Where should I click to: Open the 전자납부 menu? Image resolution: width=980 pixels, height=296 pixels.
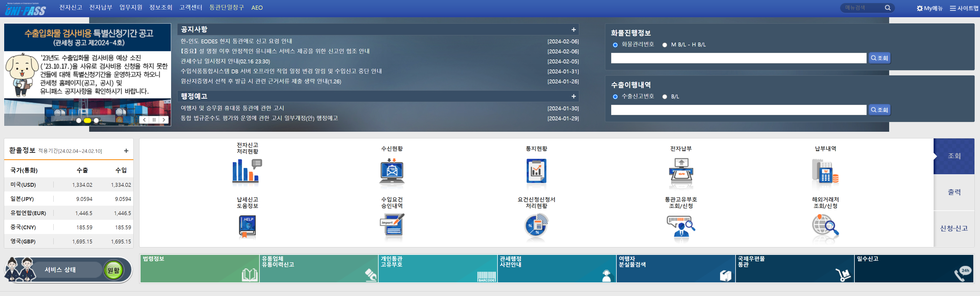click(101, 8)
